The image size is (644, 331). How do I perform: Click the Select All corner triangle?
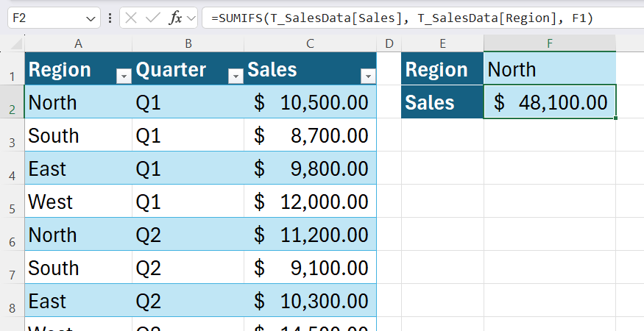click(x=16, y=44)
